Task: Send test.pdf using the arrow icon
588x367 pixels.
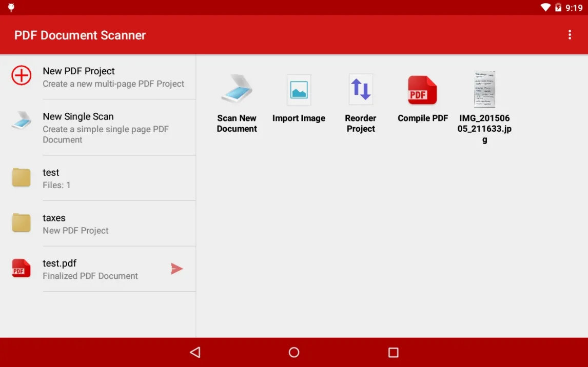Action: tap(177, 269)
